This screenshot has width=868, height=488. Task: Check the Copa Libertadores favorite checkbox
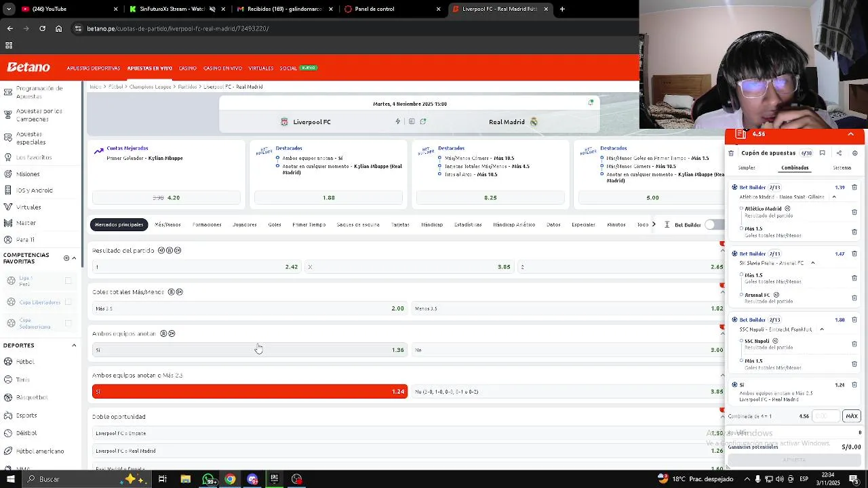tap(68, 302)
